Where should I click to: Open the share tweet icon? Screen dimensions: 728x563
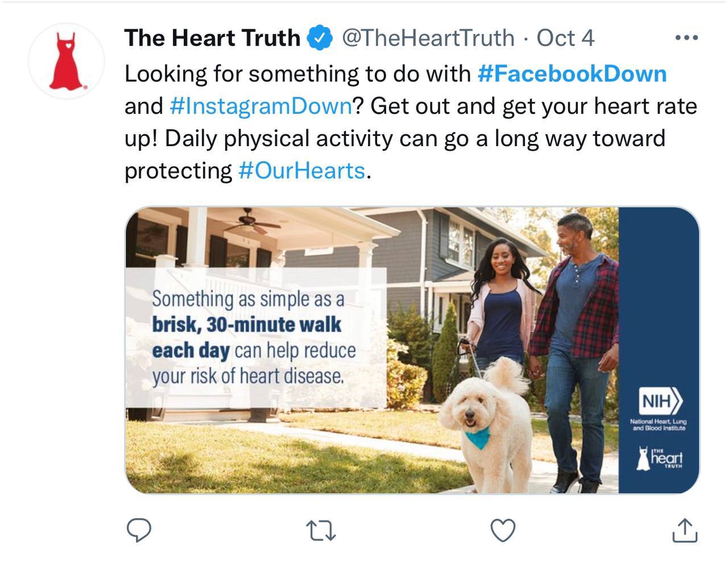[685, 529]
